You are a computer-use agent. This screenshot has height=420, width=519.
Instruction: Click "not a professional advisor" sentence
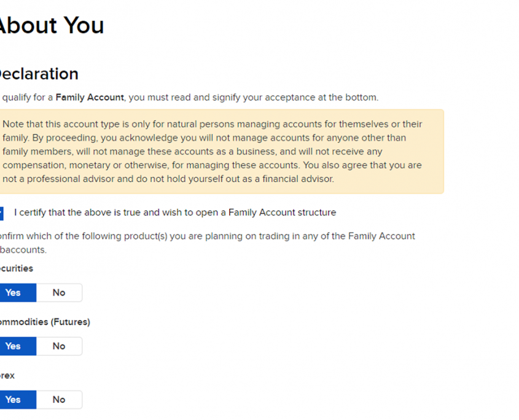(x=74, y=179)
